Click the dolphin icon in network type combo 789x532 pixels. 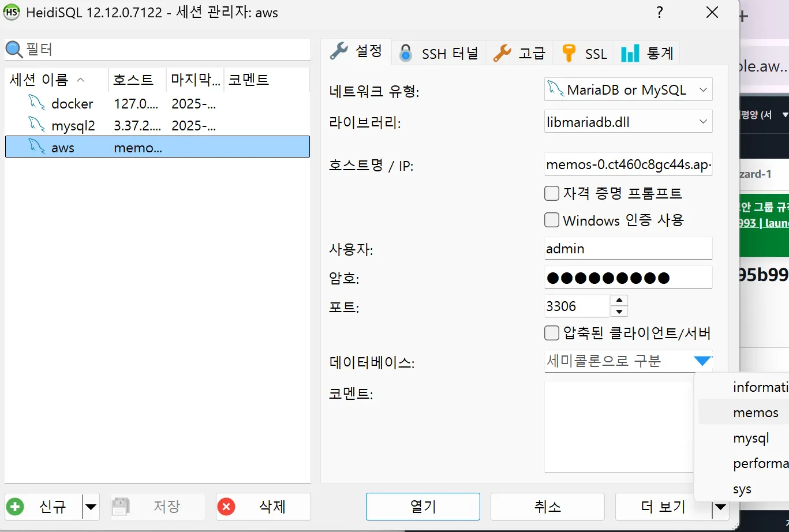[556, 89]
